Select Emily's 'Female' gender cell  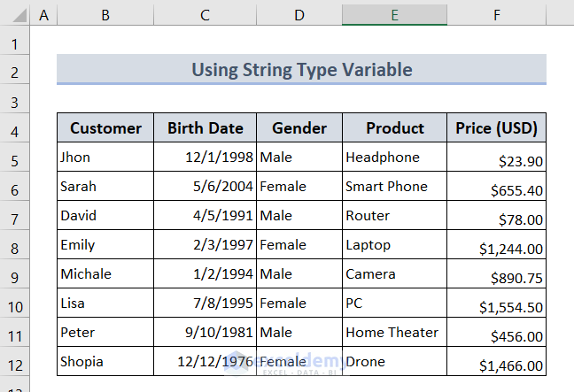(x=299, y=245)
